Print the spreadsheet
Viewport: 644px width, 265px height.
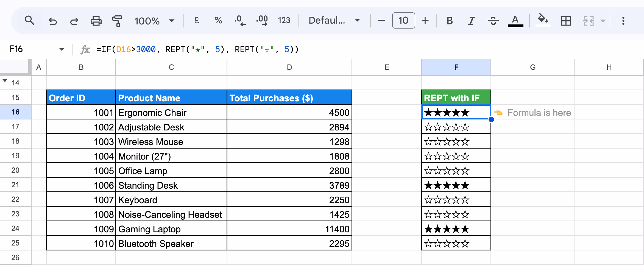click(x=96, y=21)
